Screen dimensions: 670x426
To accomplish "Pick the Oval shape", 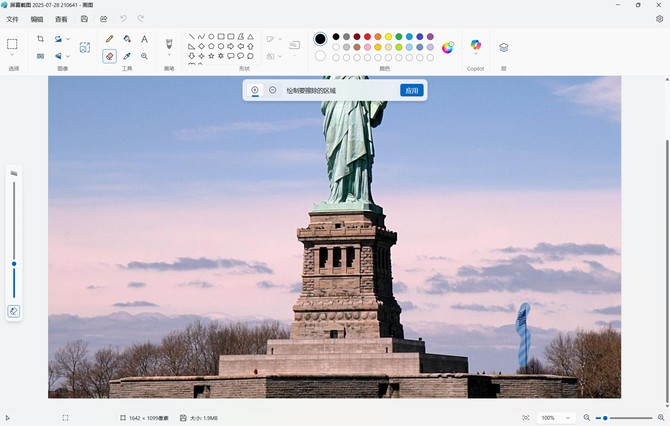I will [211, 37].
